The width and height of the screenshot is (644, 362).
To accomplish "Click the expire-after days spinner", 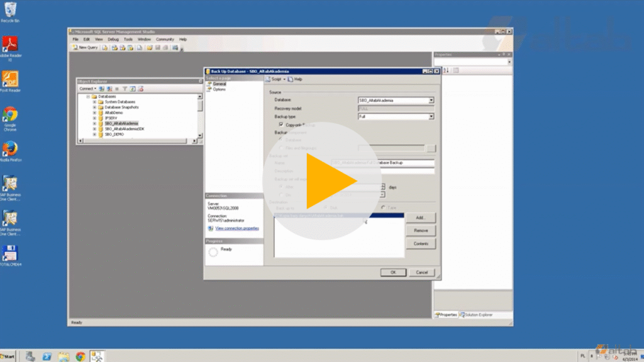I will (383, 187).
